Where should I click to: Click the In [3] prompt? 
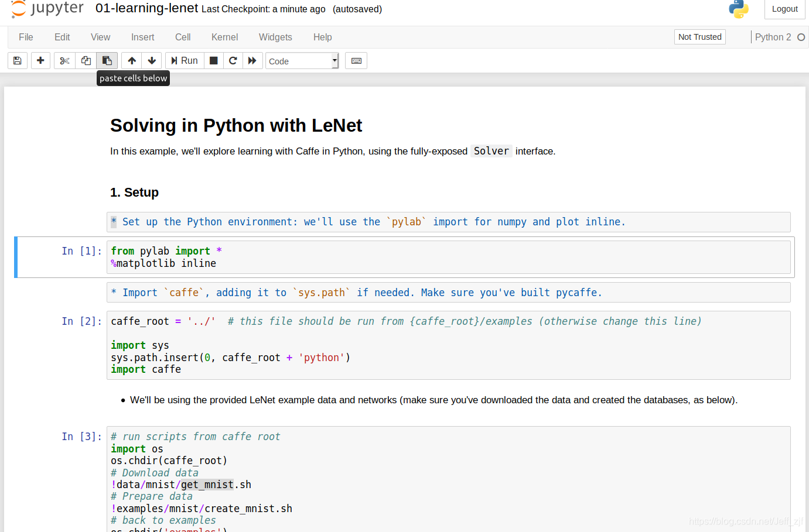82,437
